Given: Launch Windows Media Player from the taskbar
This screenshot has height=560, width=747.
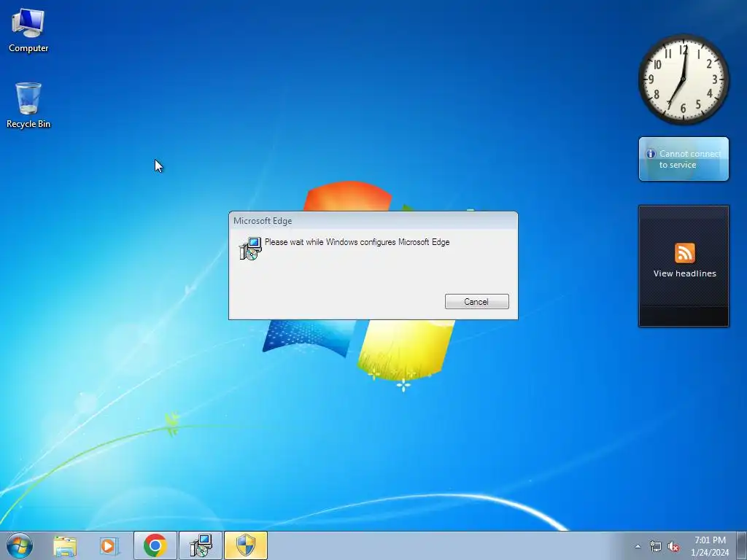Looking at the screenshot, I should click(x=109, y=545).
